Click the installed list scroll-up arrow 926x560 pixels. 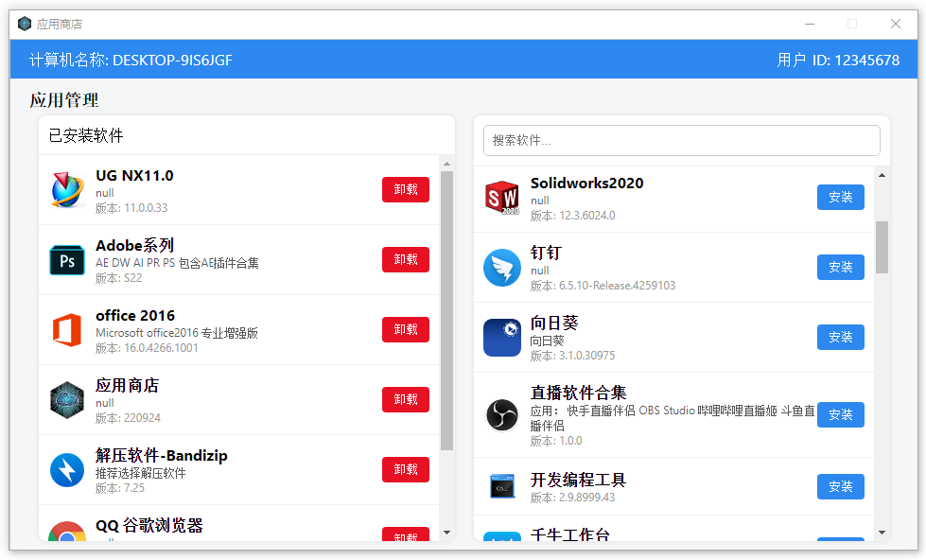[447, 164]
